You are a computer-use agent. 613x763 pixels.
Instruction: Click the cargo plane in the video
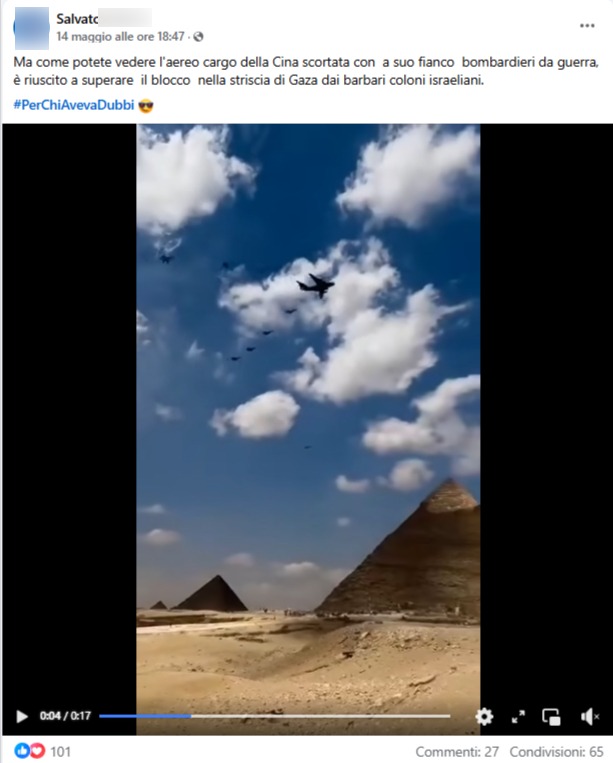(316, 285)
